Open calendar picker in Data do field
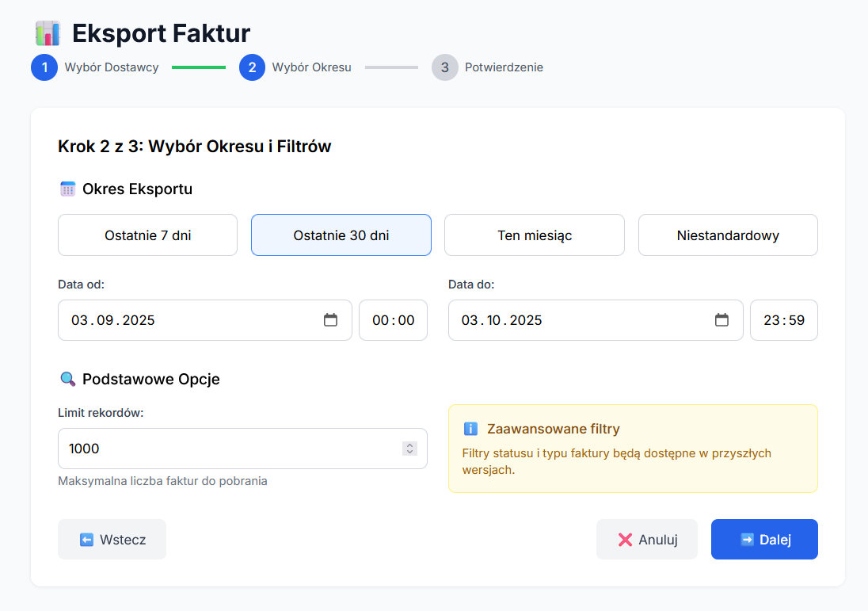The image size is (868, 611). 721,320
